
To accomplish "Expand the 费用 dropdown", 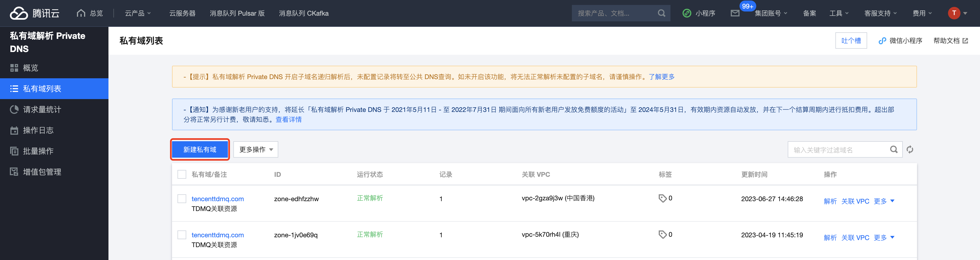I will click(x=922, y=13).
